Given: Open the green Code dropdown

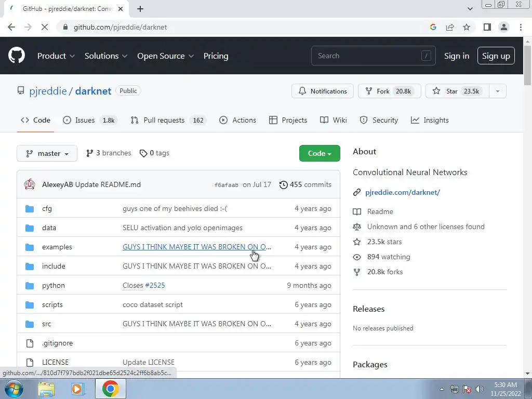Looking at the screenshot, I should [x=320, y=153].
